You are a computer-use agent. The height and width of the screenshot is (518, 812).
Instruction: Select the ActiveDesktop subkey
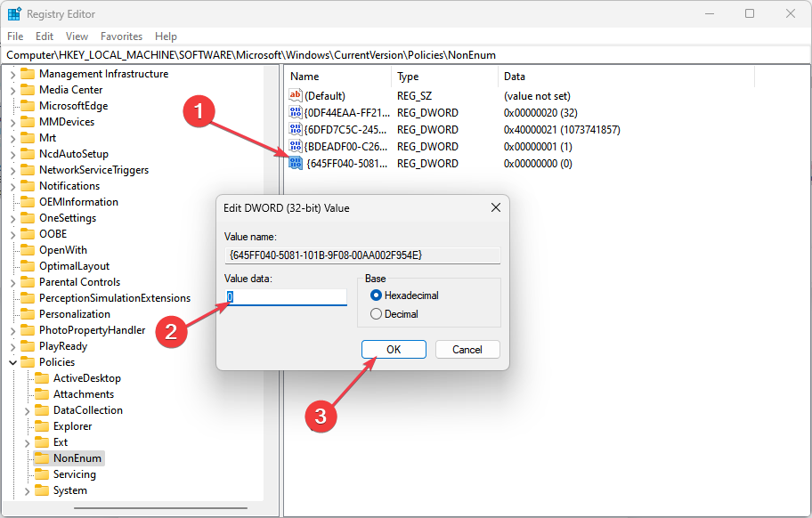click(x=87, y=378)
